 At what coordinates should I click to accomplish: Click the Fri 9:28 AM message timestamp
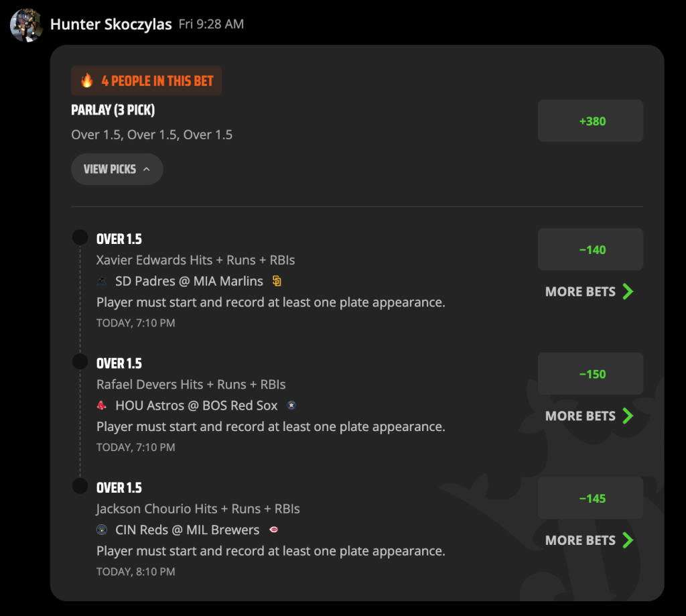coord(211,24)
